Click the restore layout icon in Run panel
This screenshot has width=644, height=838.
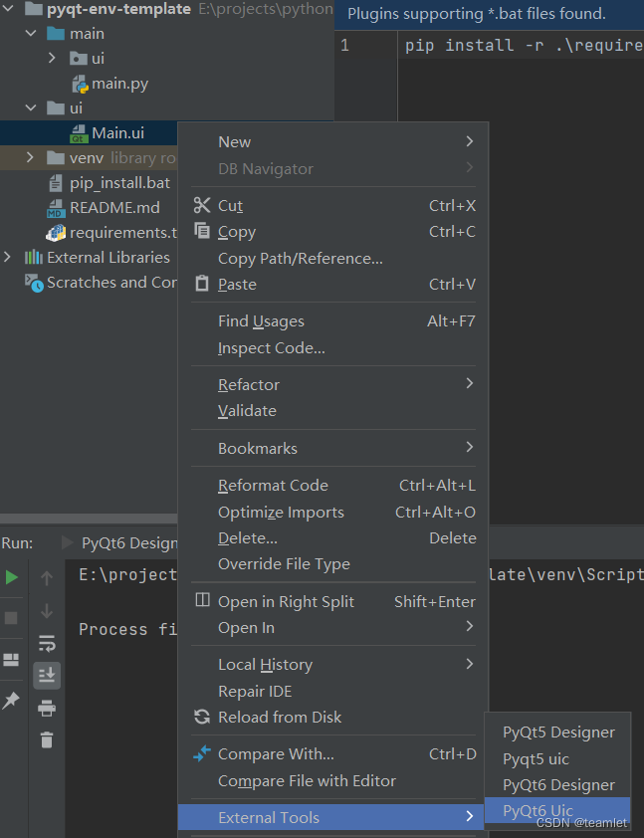tap(11, 660)
